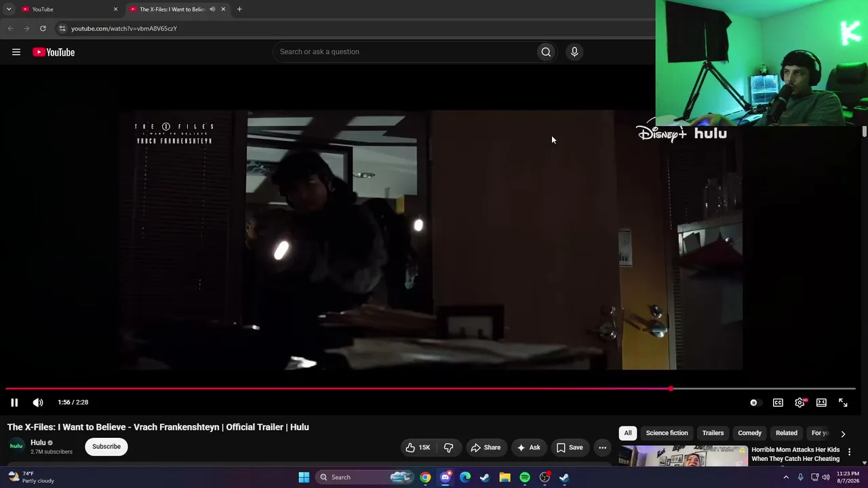
Task: Pause the video playback
Action: click(14, 403)
